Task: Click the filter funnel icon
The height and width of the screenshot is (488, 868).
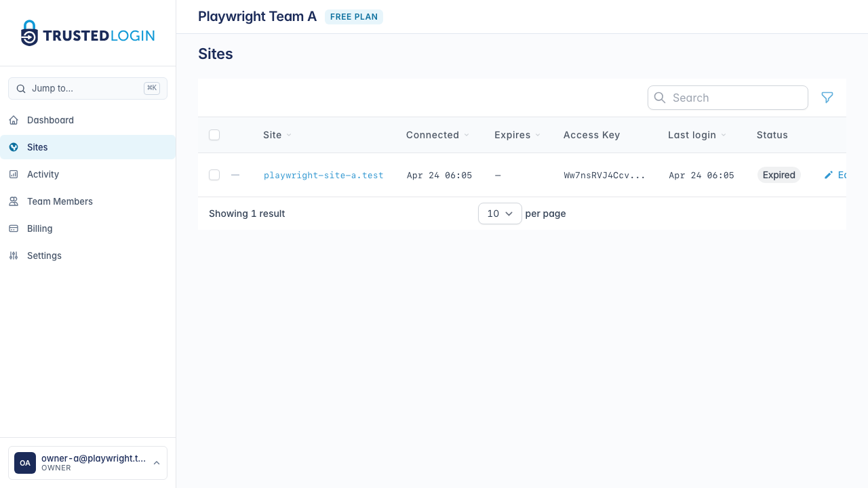Action: 827,98
